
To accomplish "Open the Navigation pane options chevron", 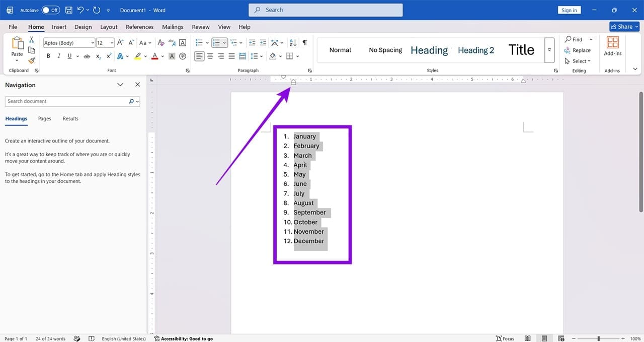I will (120, 85).
